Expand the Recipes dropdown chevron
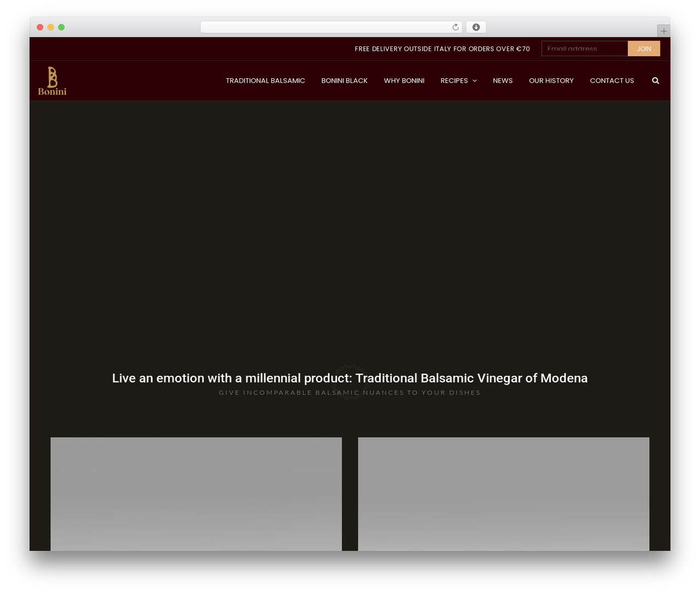700x593 pixels. (x=475, y=80)
